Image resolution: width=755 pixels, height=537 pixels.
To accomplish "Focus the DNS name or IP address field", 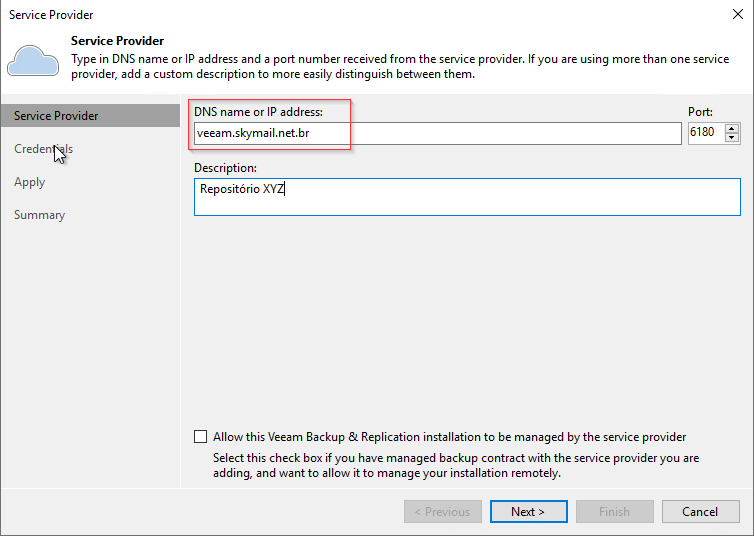I will [438, 133].
